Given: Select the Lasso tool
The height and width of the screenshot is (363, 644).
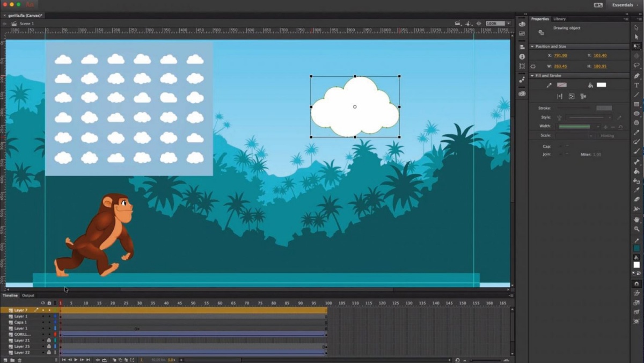Looking at the screenshot, I should [x=636, y=66].
